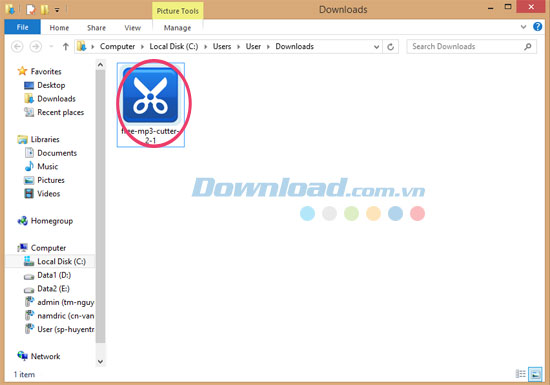The image size is (550, 385).
Task: Open the admin (tm-nguy network location
Action: (x=66, y=302)
